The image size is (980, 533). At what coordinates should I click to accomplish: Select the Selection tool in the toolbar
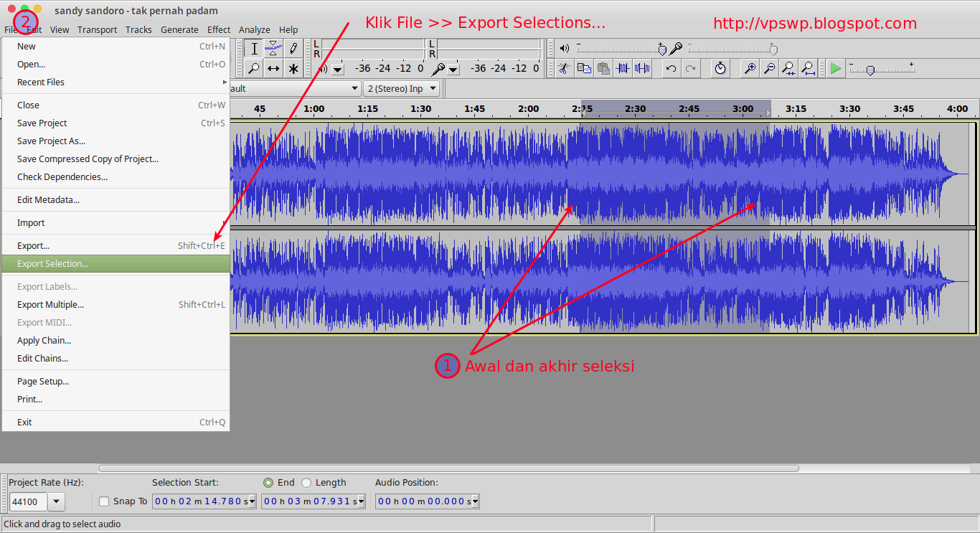[x=254, y=48]
